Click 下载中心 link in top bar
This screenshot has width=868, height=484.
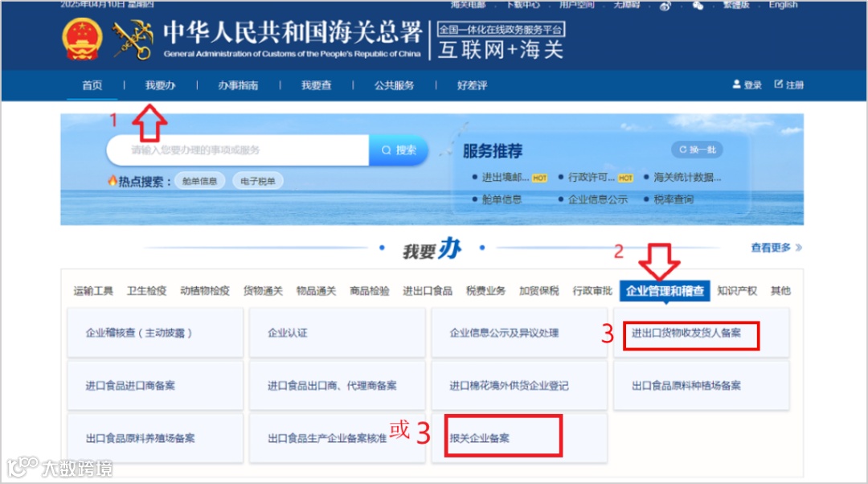pyautogui.click(x=523, y=5)
